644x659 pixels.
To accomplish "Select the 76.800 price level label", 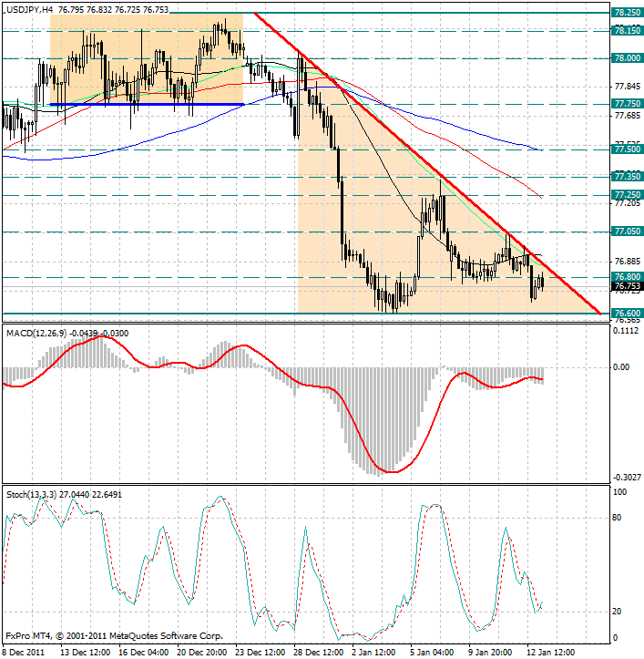I will click(x=628, y=276).
